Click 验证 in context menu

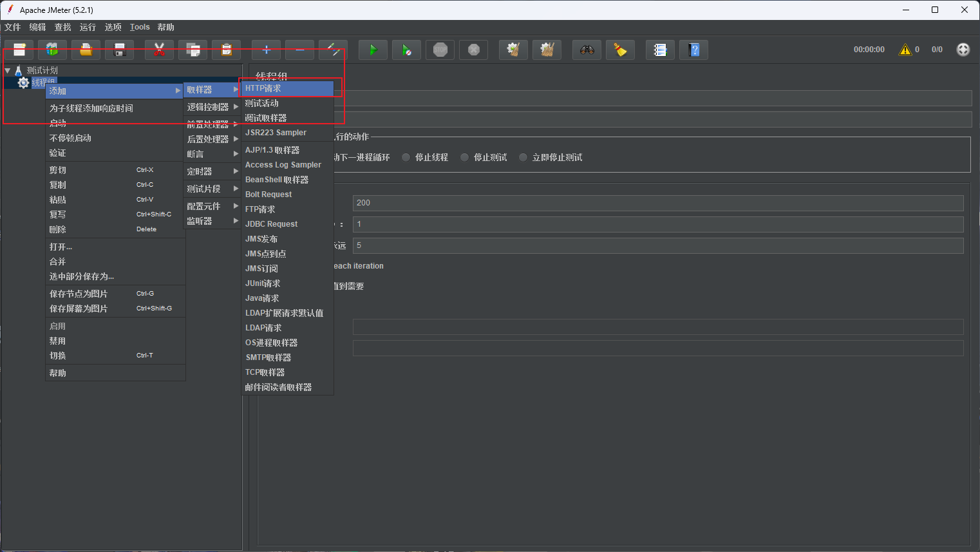(x=115, y=153)
